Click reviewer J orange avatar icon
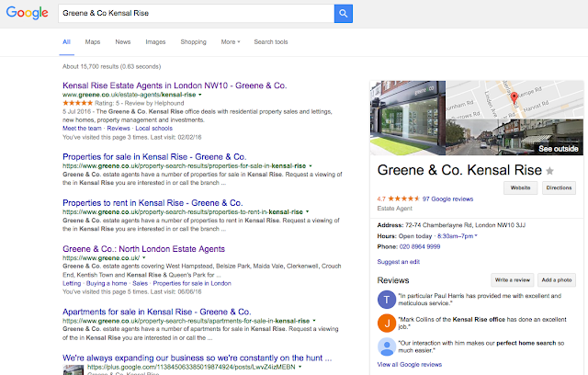The width and height of the screenshot is (588, 375). (387, 323)
